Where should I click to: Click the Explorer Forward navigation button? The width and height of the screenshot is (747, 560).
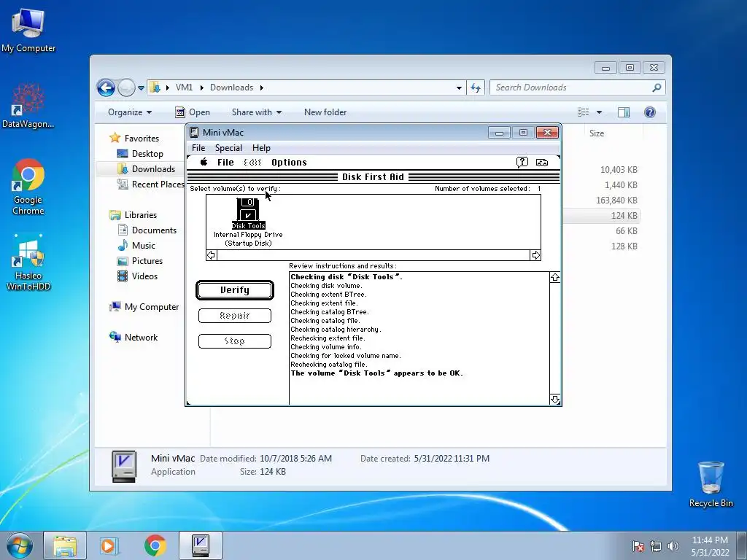click(x=126, y=87)
